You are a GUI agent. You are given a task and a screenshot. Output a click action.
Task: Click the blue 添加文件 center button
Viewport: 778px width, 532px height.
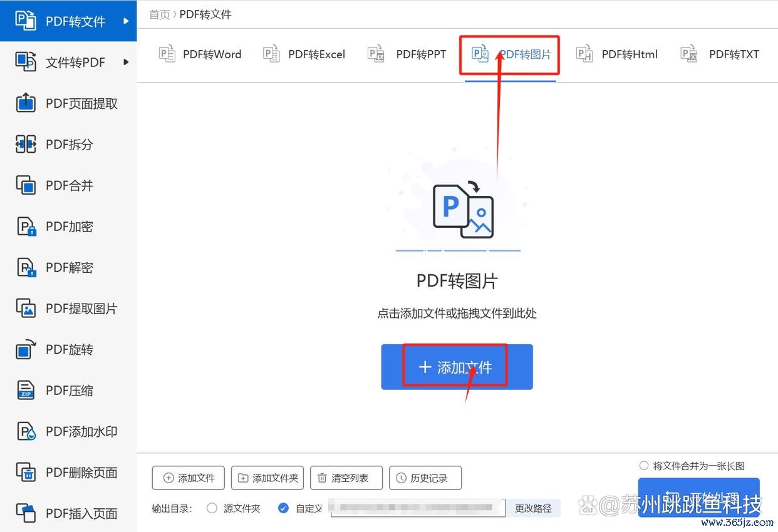pyautogui.click(x=457, y=367)
